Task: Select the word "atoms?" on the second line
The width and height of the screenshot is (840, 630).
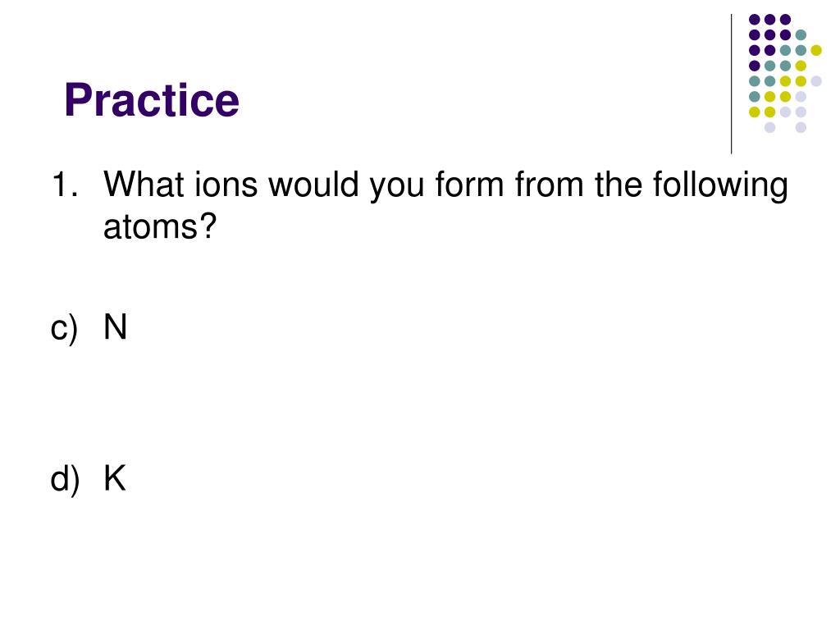Action: pyautogui.click(x=160, y=226)
